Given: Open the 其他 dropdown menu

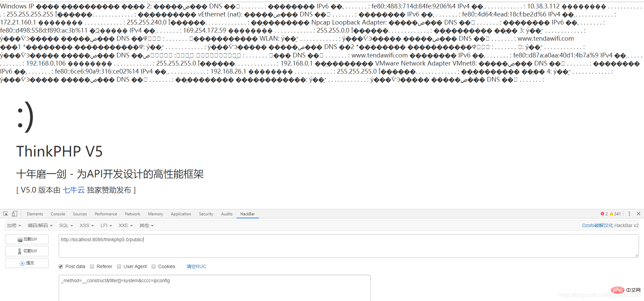Looking at the screenshot, I should 147,225.
